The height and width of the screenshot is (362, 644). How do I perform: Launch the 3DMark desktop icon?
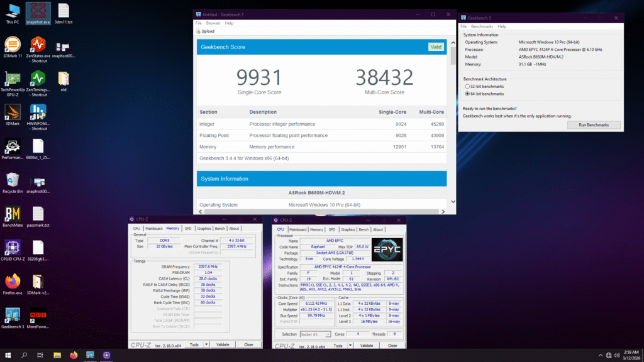click(13, 113)
